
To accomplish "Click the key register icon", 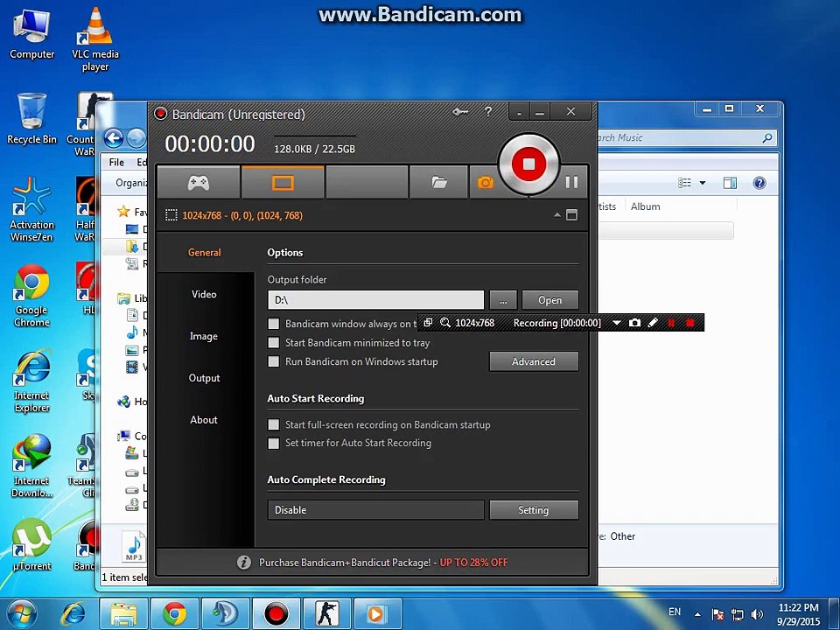I will pos(461,112).
